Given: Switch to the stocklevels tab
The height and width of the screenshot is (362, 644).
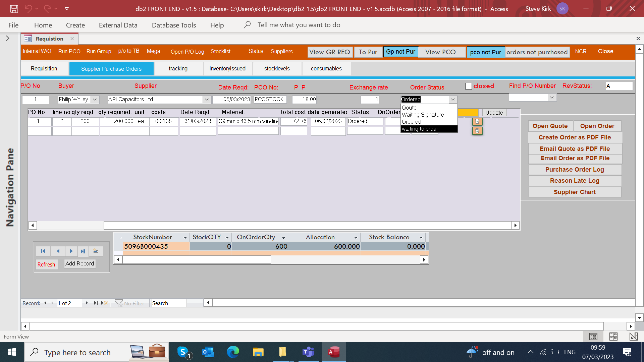Looking at the screenshot, I should [277, 68].
